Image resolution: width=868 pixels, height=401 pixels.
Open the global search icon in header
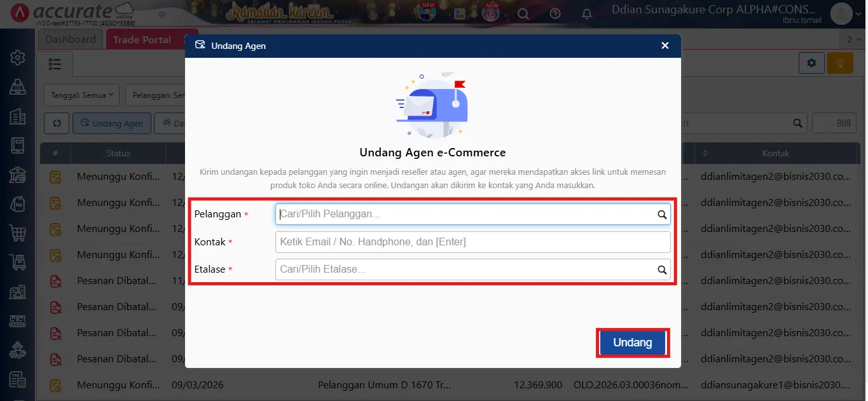click(x=523, y=14)
